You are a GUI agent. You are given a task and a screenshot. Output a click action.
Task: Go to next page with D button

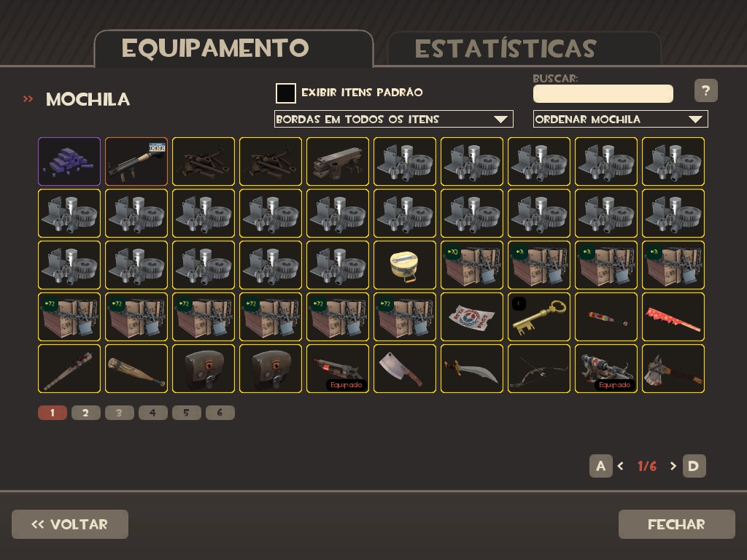694,466
